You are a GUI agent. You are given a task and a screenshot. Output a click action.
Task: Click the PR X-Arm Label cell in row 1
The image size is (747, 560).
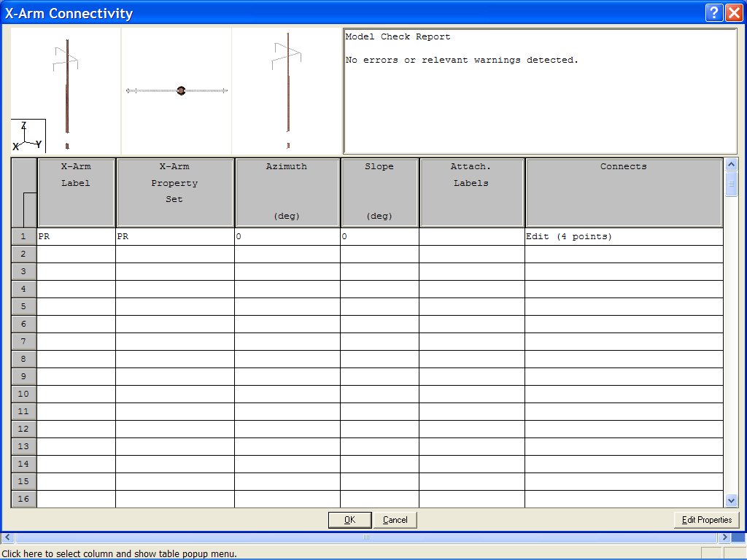(x=76, y=237)
